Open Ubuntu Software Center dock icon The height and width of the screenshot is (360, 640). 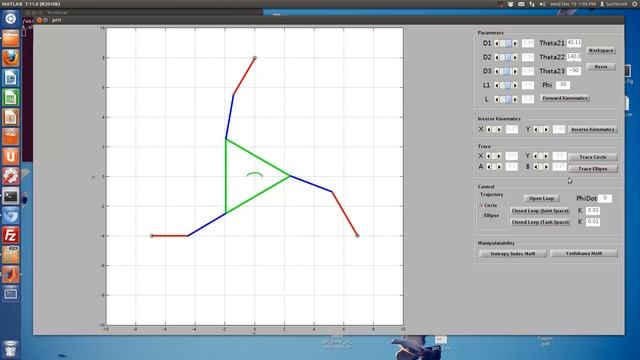pyautogui.click(x=11, y=137)
